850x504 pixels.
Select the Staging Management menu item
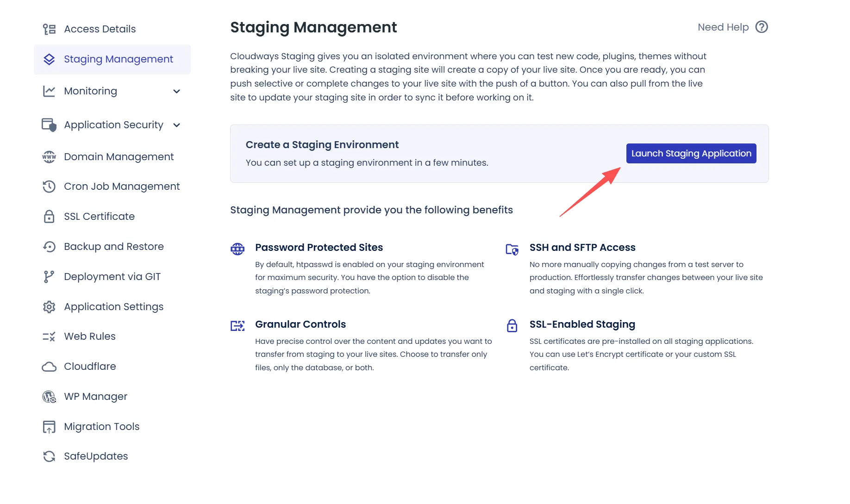tap(118, 59)
